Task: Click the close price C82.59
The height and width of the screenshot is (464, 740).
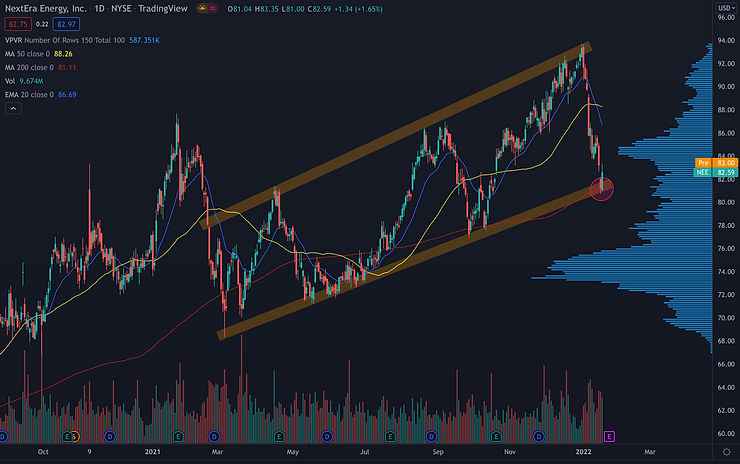Action: click(320, 9)
